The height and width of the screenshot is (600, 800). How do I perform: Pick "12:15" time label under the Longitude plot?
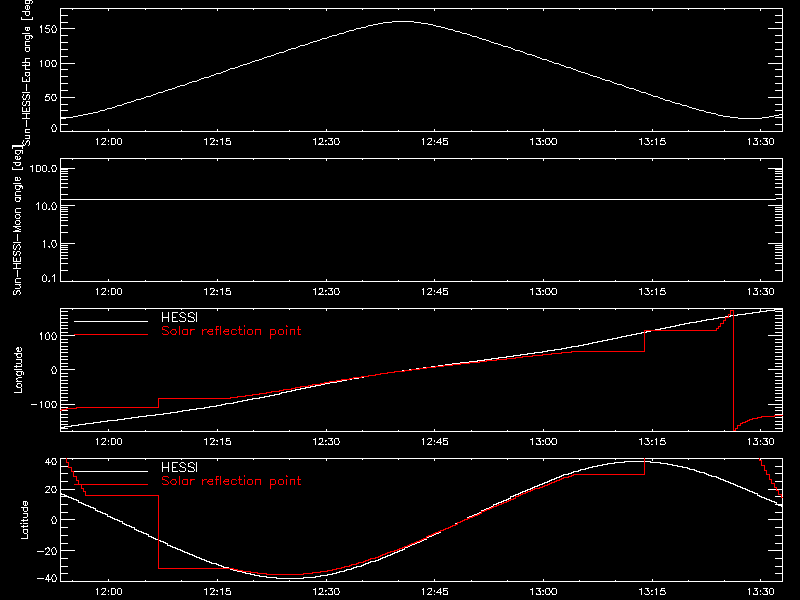pos(217,442)
